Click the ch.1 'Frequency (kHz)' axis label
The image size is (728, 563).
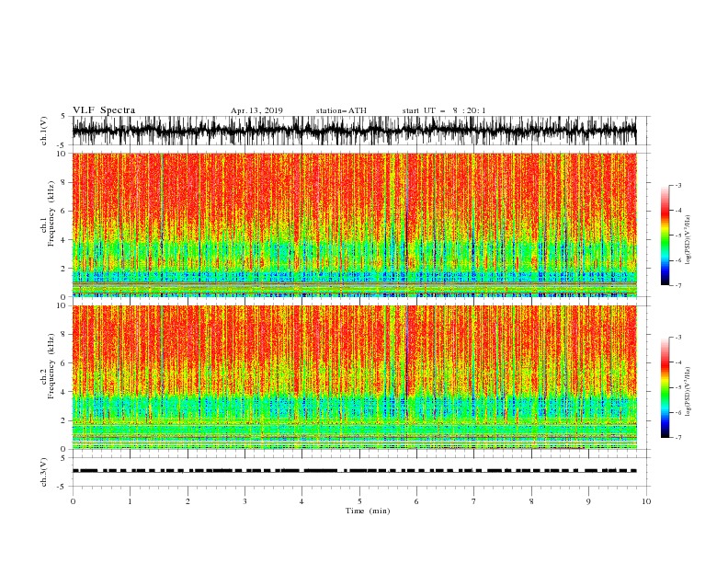point(51,213)
